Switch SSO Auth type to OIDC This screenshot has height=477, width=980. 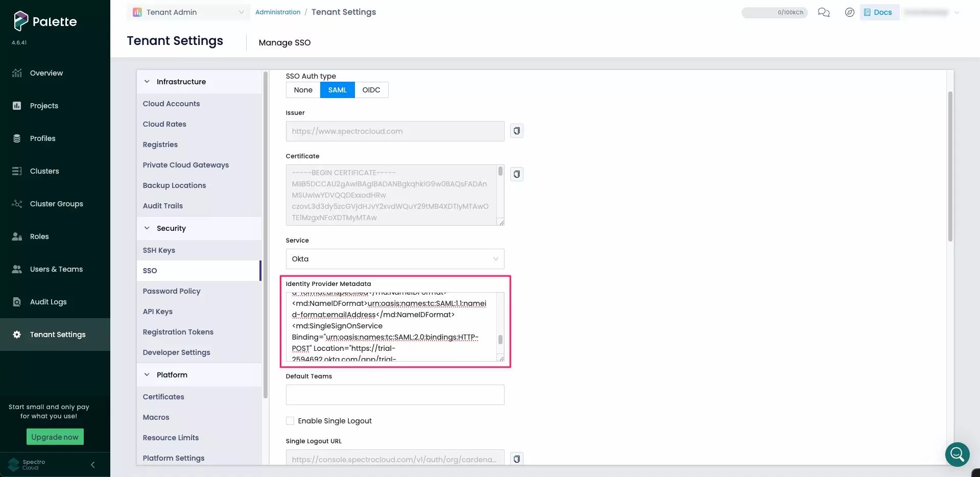point(371,89)
